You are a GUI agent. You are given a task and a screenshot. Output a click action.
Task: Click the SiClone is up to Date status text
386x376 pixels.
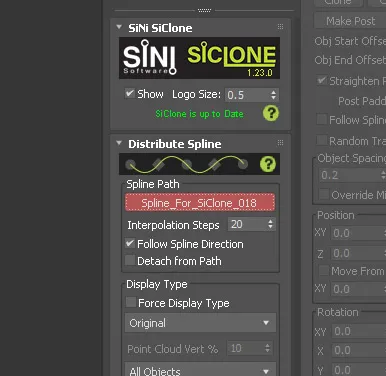coord(199,114)
